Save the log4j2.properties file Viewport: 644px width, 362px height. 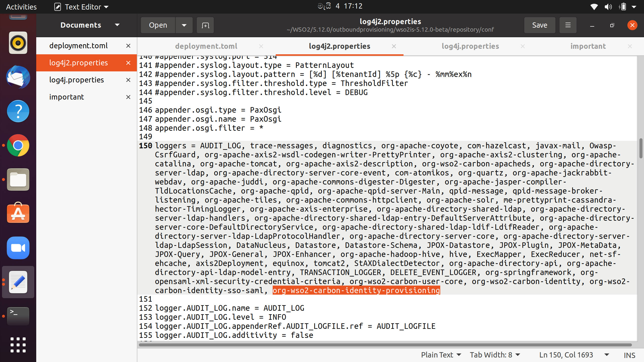tap(539, 25)
